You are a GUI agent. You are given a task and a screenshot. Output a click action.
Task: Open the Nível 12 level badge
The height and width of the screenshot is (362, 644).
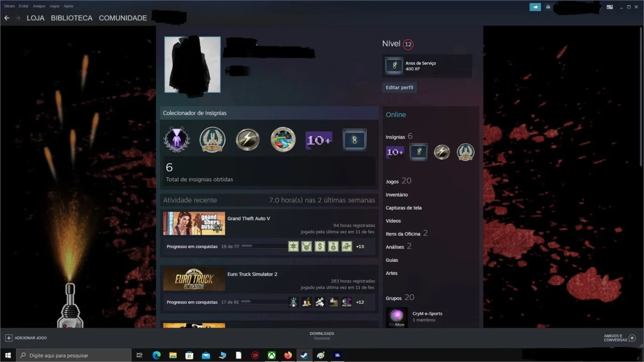coord(408,44)
